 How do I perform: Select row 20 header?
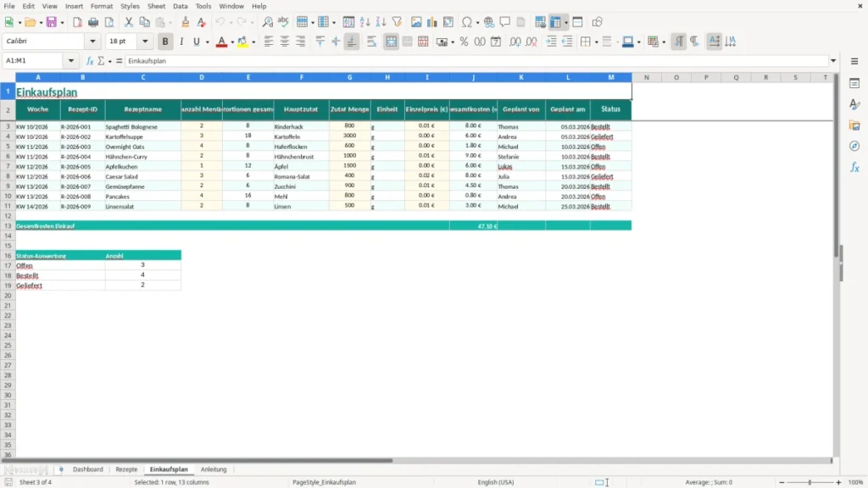coord(8,296)
